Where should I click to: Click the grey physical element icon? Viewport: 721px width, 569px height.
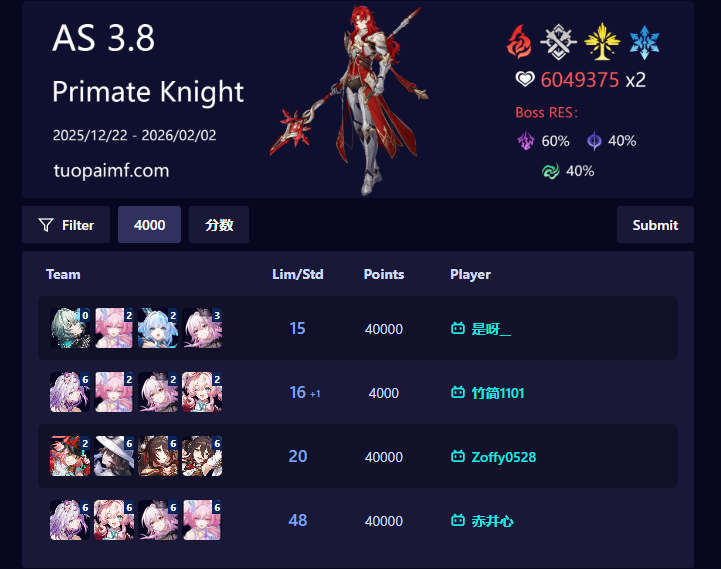pos(558,42)
